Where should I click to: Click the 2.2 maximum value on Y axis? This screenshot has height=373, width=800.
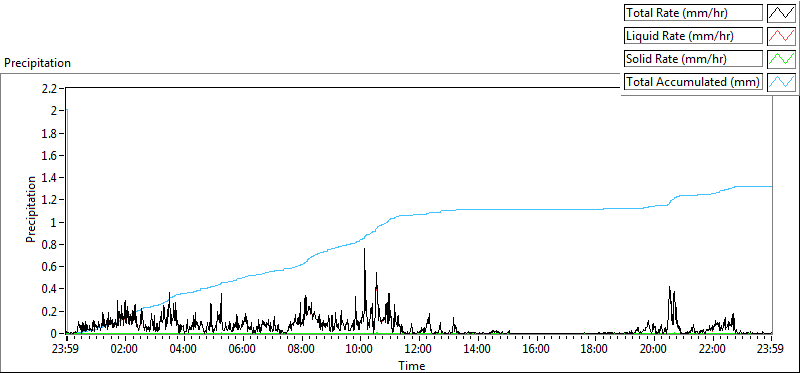coord(53,88)
